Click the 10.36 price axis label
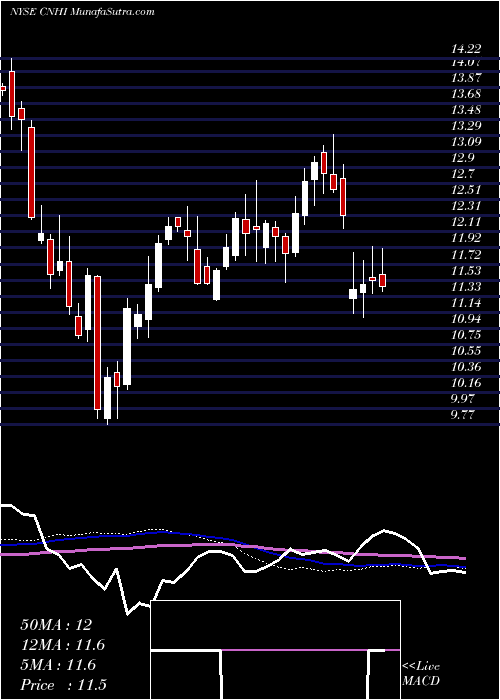The width and height of the screenshot is (500, 700). (x=466, y=367)
